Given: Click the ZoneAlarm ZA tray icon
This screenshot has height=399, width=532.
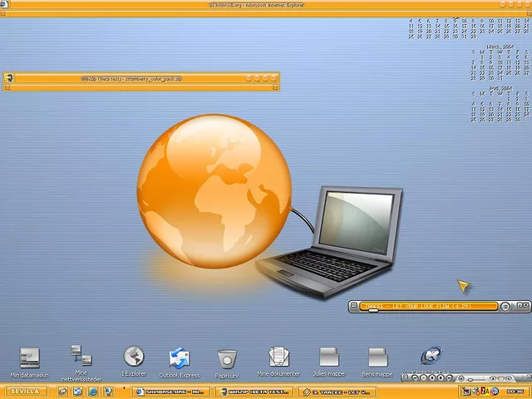Looking at the screenshot, I should 485,391.
